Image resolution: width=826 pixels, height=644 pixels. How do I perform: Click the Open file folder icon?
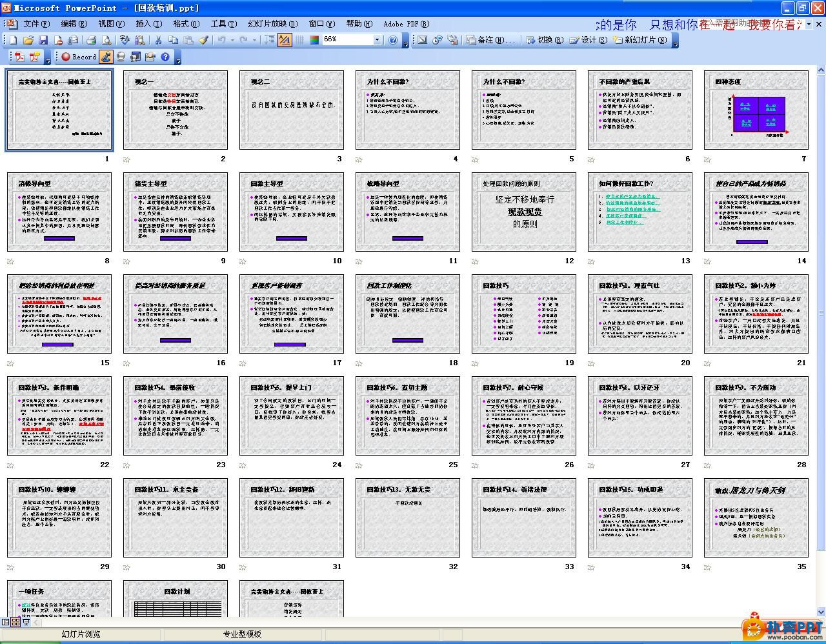pos(28,40)
